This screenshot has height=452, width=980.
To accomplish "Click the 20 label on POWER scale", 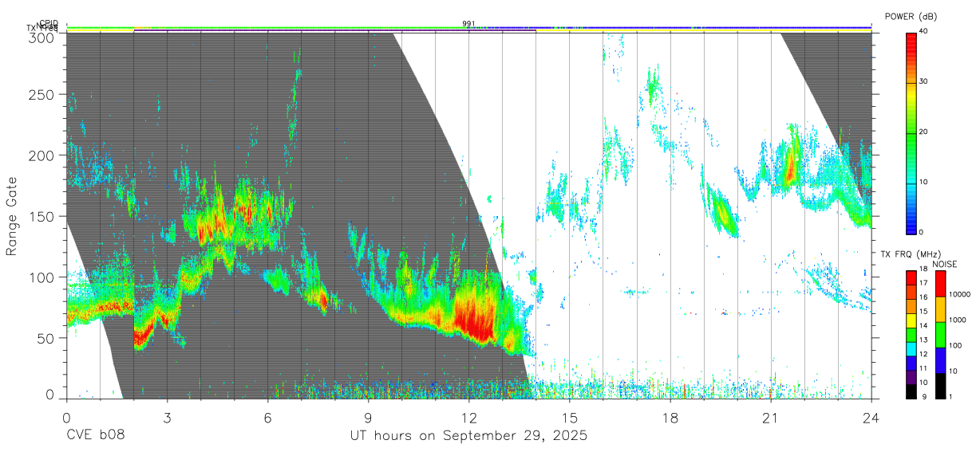I will (924, 132).
